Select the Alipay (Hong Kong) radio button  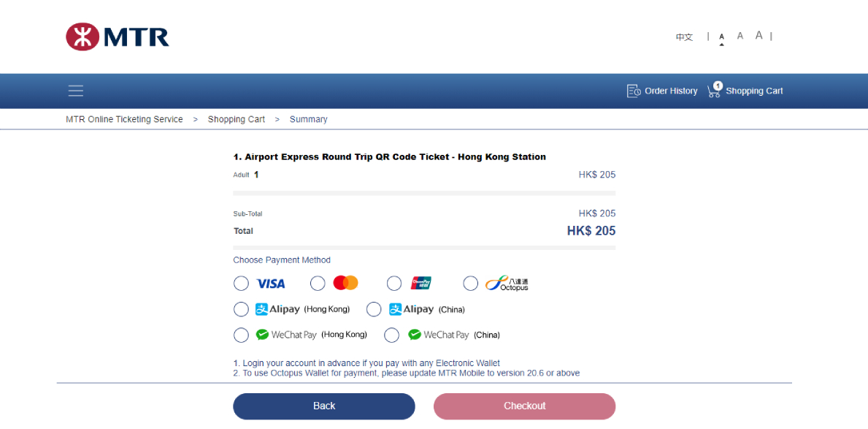point(242,309)
